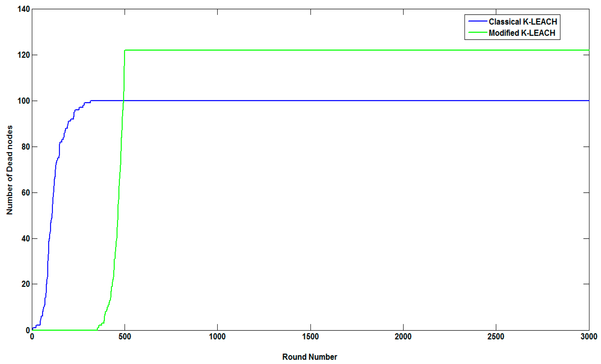Click the Classical K-LEACH legend label
Image resolution: width=601 pixels, height=364 pixels.
coord(523,22)
